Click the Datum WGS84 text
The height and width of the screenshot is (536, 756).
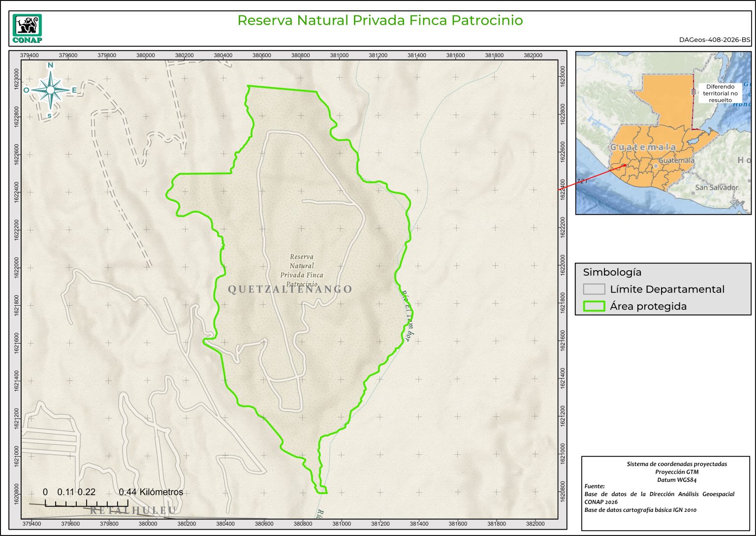(677, 479)
